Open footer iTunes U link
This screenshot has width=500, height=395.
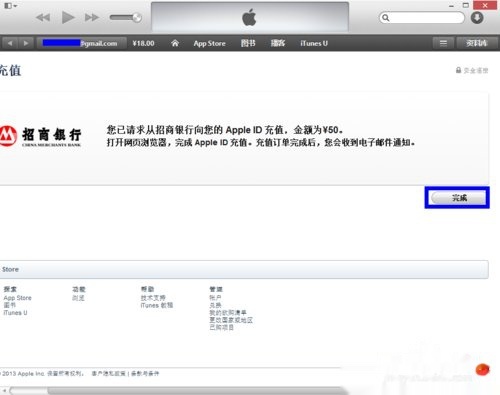(15, 313)
